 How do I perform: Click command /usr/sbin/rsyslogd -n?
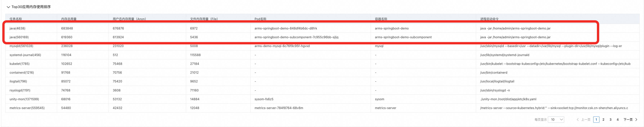(x=495, y=90)
